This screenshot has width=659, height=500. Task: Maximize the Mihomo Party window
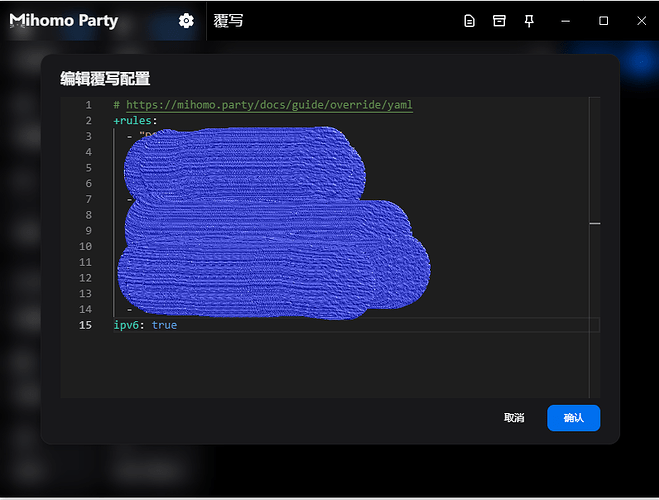tap(604, 21)
